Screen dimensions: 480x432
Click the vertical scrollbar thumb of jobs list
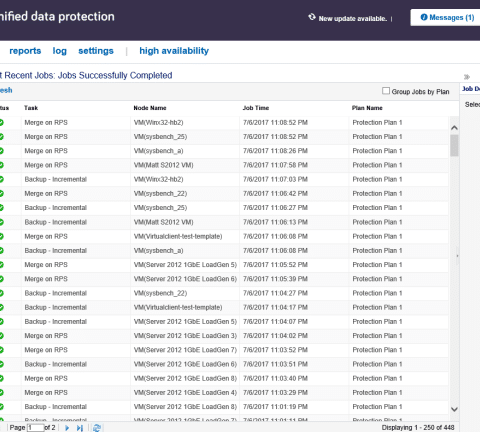tap(454, 145)
